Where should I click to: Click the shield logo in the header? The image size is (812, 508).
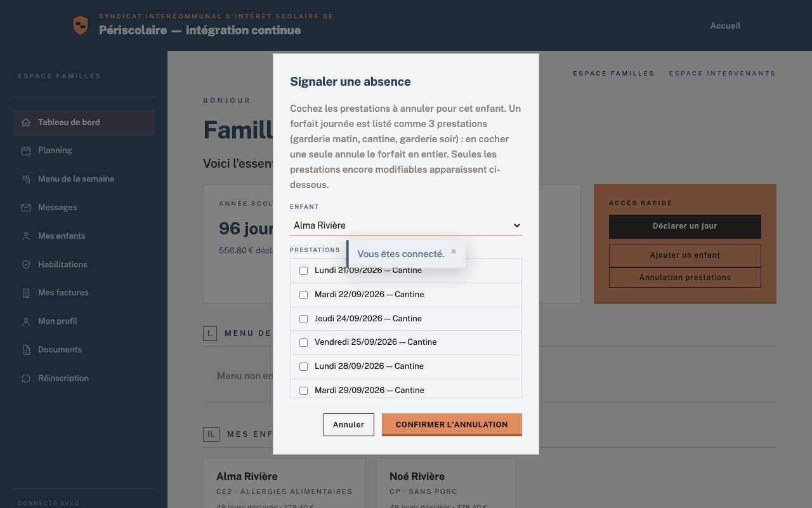tap(81, 25)
